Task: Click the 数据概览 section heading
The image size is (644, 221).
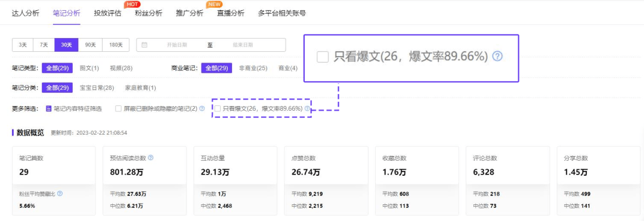Action: click(30, 133)
